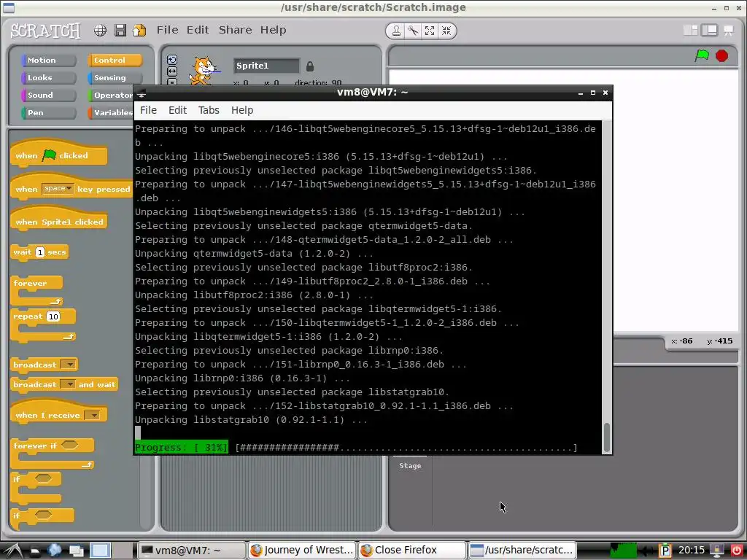Image resolution: width=747 pixels, height=560 pixels.
Task: Open the Sensing blocks category
Action: (x=115, y=77)
